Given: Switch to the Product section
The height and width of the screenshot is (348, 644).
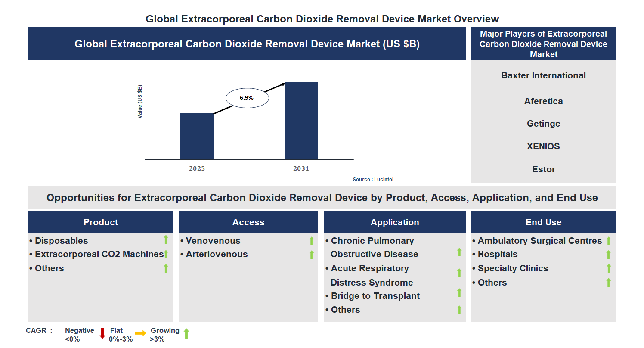Looking at the screenshot, I should click(x=100, y=222).
